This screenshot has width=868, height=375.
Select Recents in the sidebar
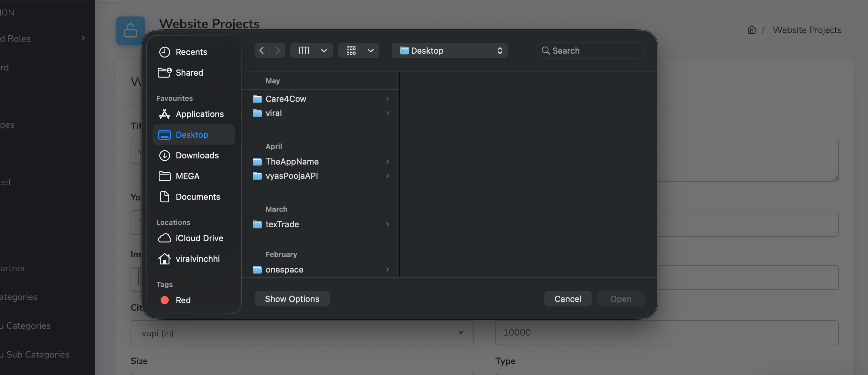(191, 52)
